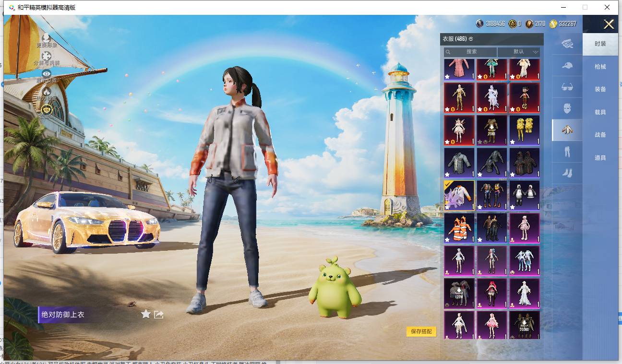Toggle the 展示设置 eye icon

click(47, 73)
